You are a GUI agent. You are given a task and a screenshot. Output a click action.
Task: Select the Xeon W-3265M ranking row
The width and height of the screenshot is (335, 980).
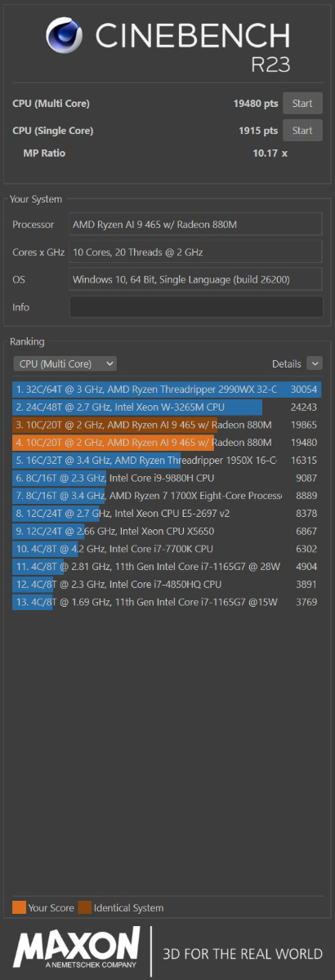167,407
